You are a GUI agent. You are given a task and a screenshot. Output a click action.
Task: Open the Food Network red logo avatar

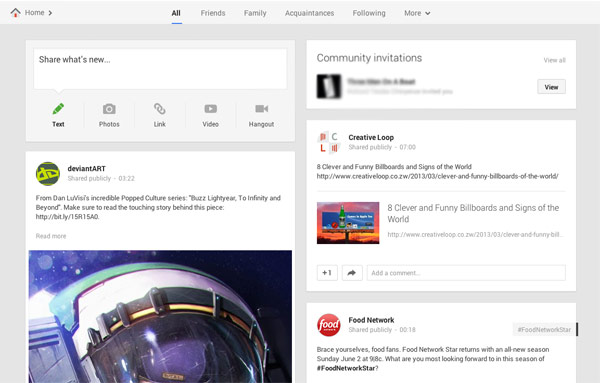[329, 325]
